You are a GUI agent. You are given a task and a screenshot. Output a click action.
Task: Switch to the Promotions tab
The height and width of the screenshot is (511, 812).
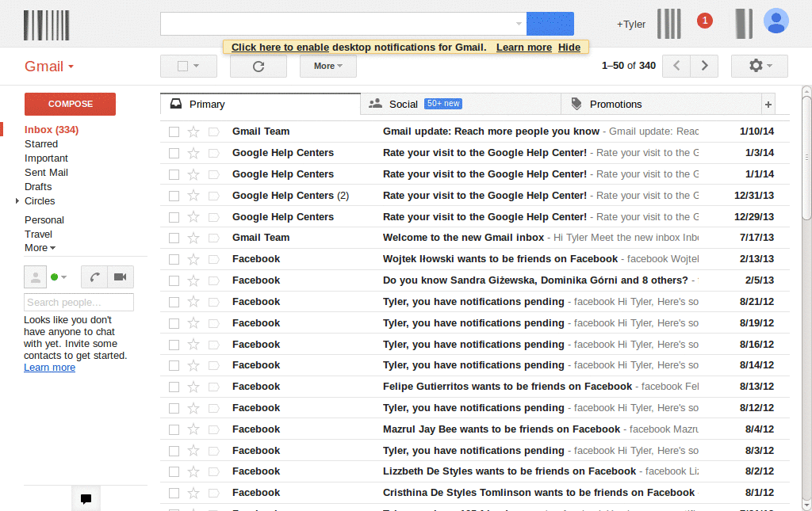pos(661,105)
